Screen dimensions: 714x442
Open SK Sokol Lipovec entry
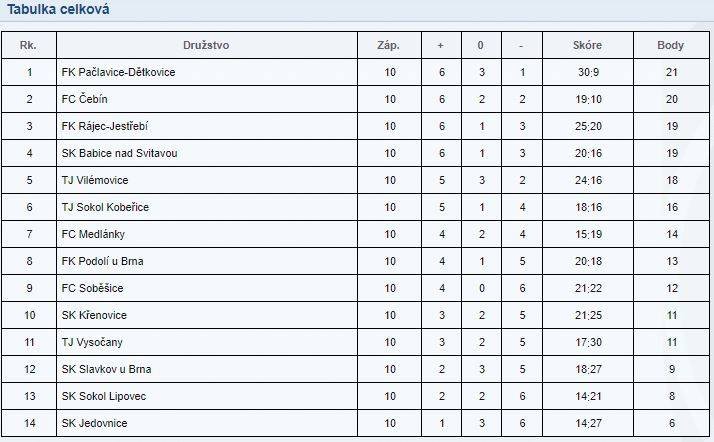pyautogui.click(x=104, y=396)
